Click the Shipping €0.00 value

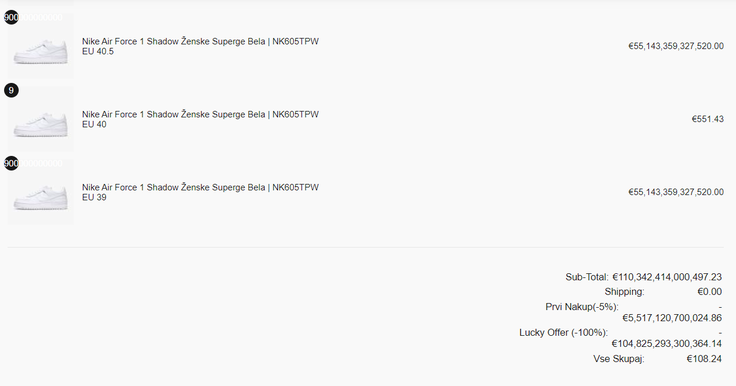pyautogui.click(x=709, y=292)
